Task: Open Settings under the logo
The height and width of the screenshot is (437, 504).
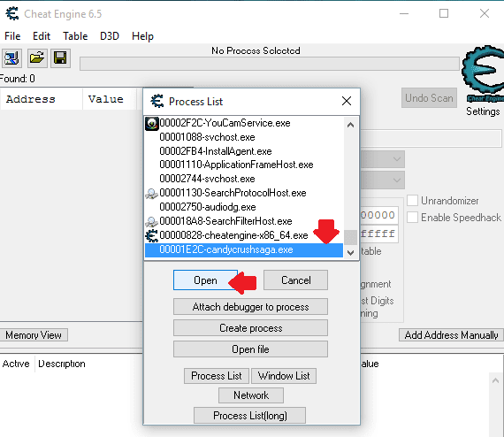Action: pos(483,111)
